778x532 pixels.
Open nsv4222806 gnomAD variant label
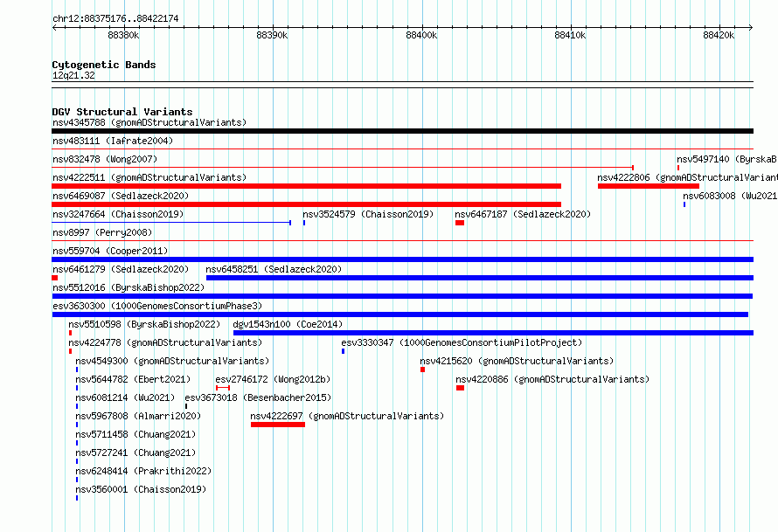(687, 177)
